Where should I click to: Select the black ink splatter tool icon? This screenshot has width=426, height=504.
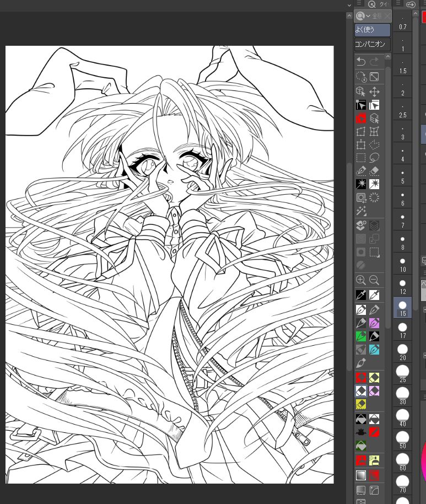361,432
